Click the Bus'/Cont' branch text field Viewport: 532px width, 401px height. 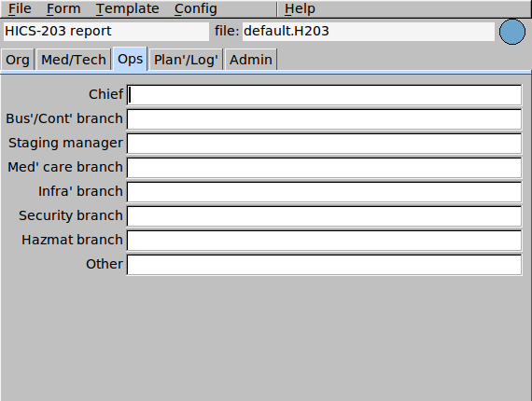pos(324,119)
